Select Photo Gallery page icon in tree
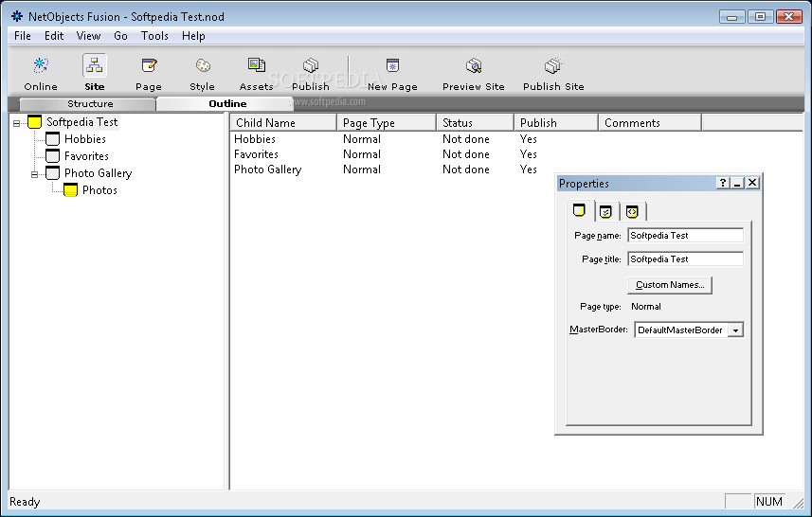Viewport: 812px width, 517px height. (52, 173)
